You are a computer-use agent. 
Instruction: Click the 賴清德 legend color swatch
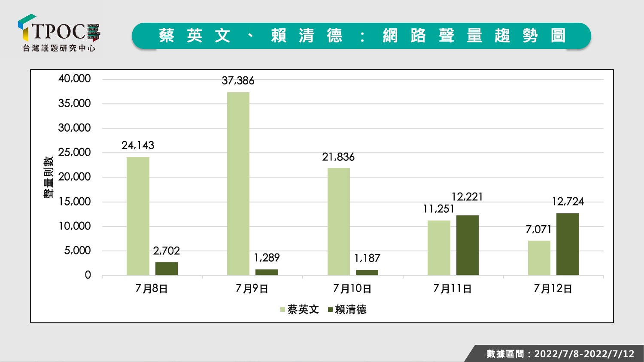click(330, 310)
